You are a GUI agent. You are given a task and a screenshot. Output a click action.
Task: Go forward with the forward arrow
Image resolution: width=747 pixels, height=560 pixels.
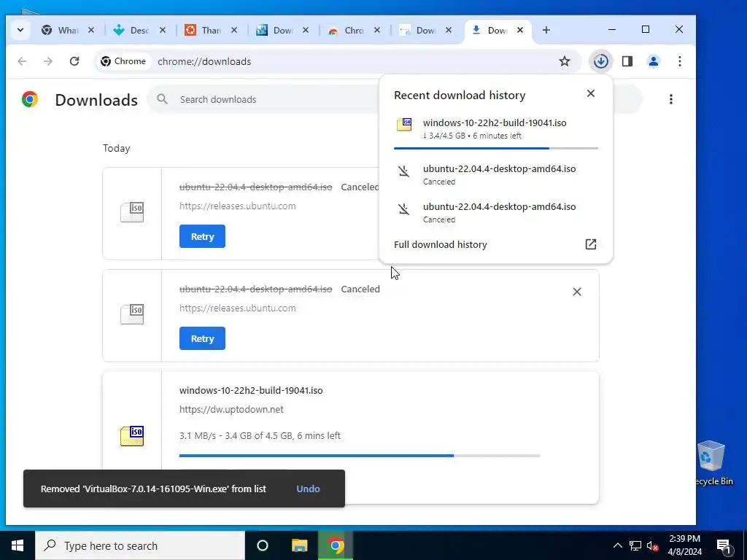point(48,61)
